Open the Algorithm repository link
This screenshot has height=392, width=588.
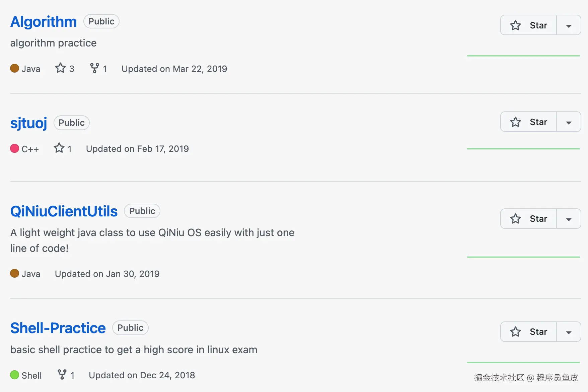(44, 22)
